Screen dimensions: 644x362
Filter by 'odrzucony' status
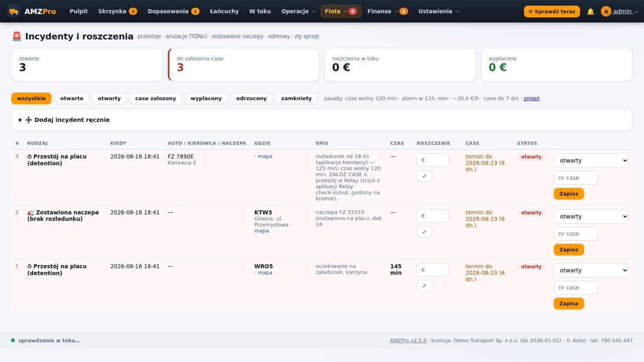[x=251, y=98]
